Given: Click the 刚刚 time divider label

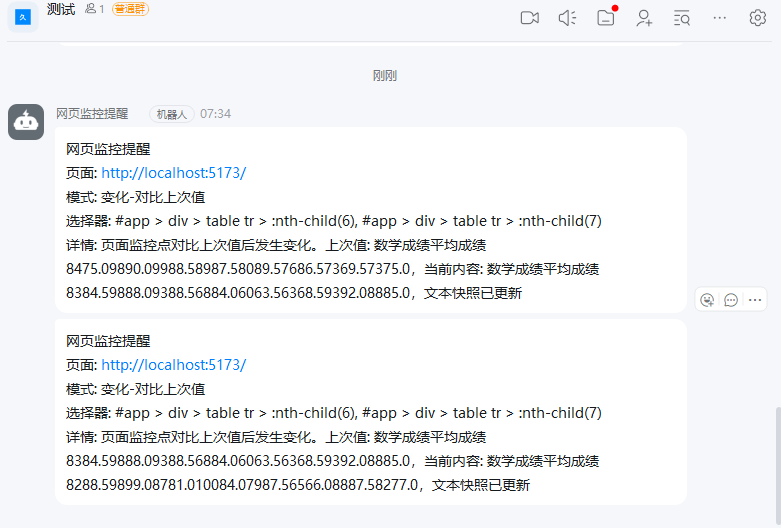Looking at the screenshot, I should (x=385, y=76).
